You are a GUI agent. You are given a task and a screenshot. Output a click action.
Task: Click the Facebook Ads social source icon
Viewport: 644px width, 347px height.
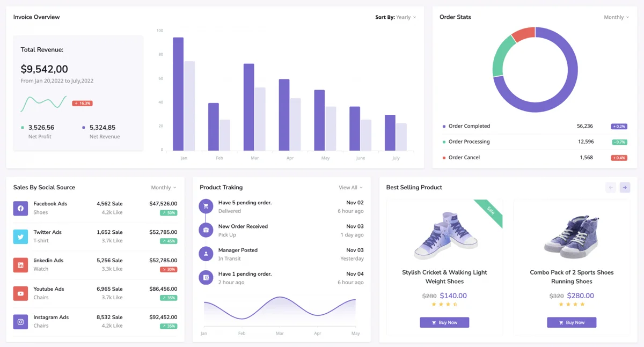[20, 207]
